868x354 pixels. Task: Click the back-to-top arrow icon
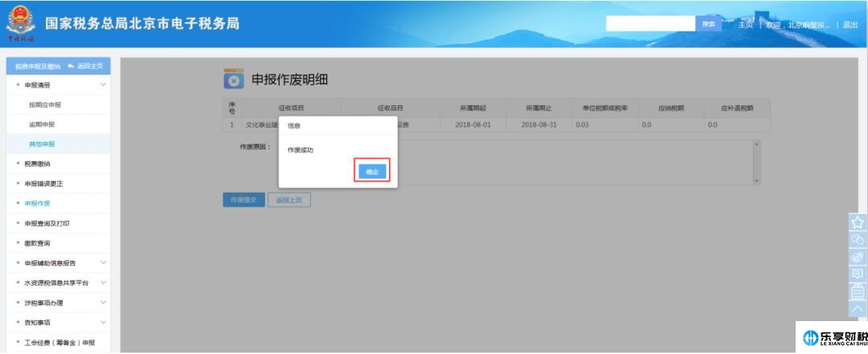click(858, 308)
